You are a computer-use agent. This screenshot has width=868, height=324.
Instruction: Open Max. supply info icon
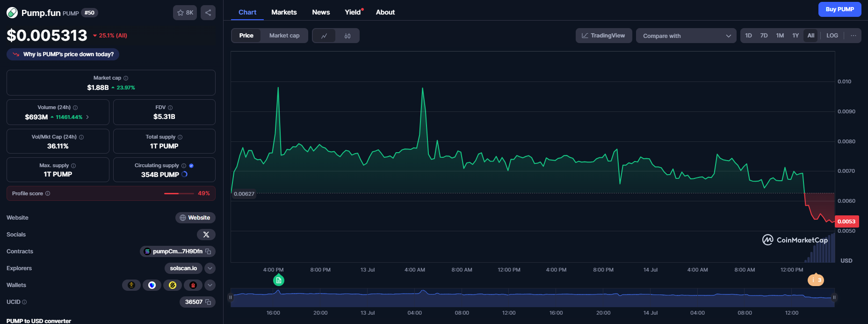[x=73, y=166]
